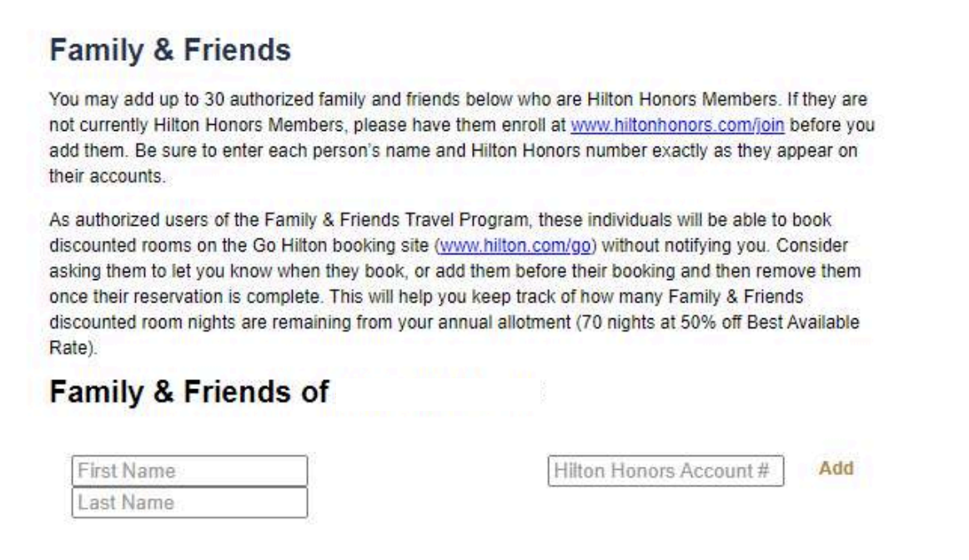Click the top Family & Friends heading
Viewport: 969px width, 560px height.
tap(168, 52)
